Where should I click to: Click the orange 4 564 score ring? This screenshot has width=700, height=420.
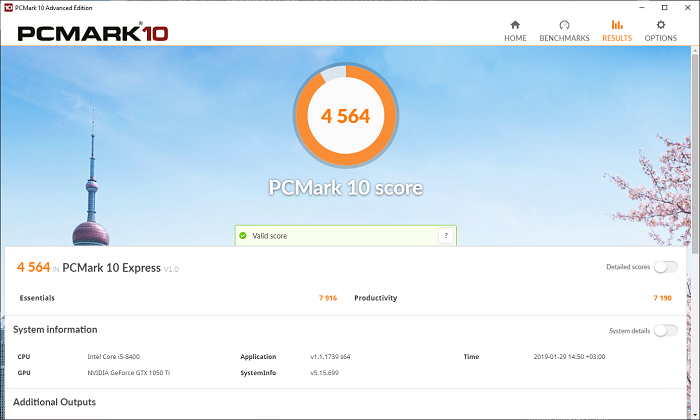(x=345, y=116)
